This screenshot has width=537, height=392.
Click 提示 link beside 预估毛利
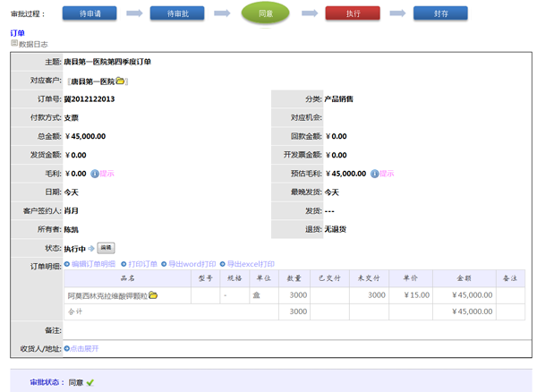(387, 174)
